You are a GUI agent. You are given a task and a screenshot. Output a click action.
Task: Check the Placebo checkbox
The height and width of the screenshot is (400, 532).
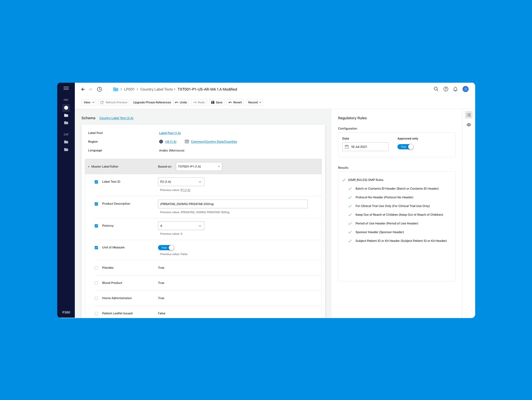[96, 268]
